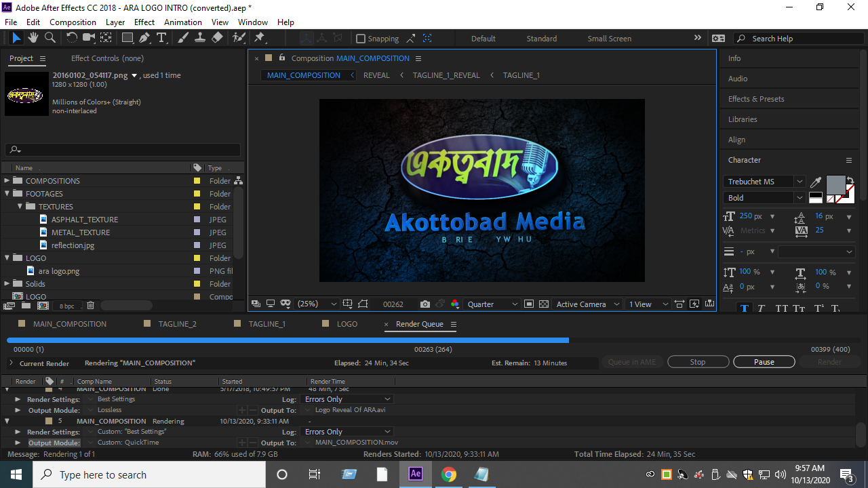This screenshot has height=488, width=868.
Task: Select the Eraser tool
Action: click(x=217, y=38)
